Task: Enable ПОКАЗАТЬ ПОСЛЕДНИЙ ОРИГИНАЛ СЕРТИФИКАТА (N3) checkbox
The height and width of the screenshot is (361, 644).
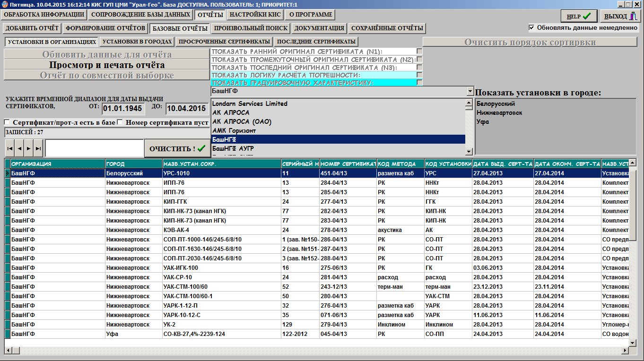Action: pos(419,67)
